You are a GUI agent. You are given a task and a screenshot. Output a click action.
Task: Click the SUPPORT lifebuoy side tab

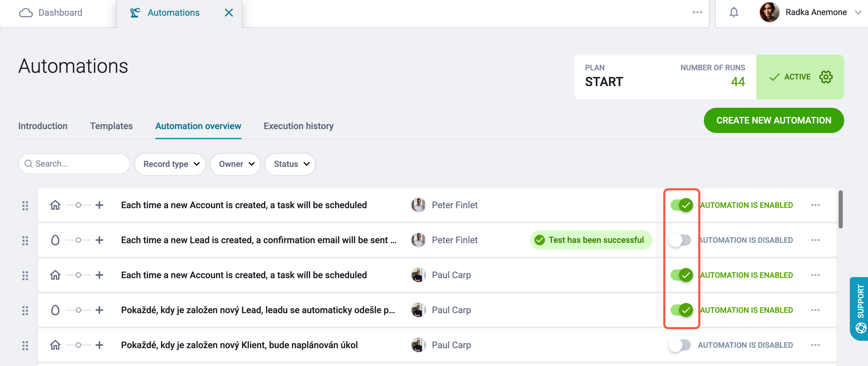[x=859, y=309]
